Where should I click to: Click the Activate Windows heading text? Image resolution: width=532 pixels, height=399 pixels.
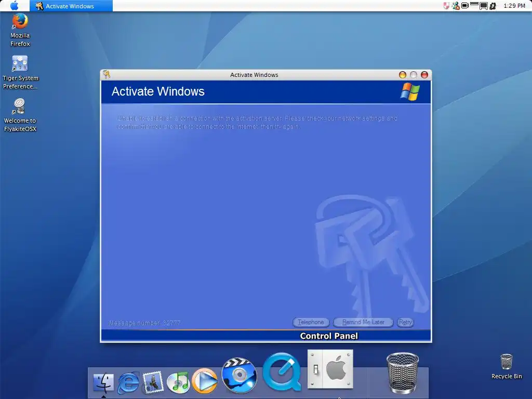pyautogui.click(x=158, y=91)
